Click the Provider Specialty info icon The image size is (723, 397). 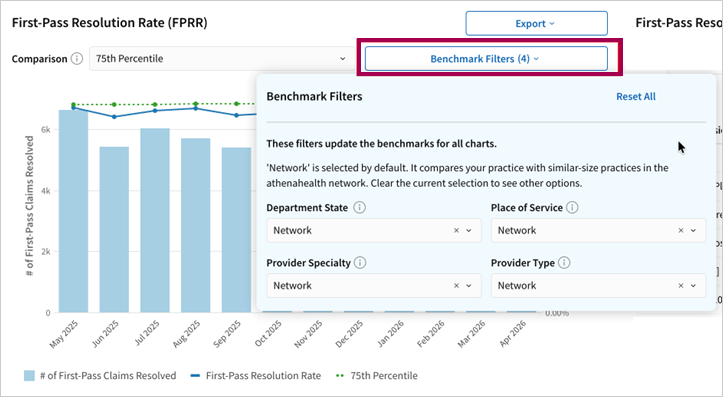point(360,263)
